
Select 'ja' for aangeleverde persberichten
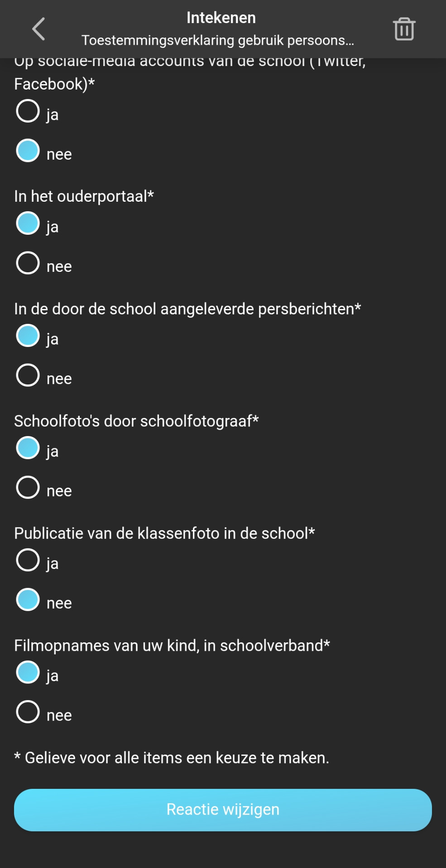tap(28, 336)
